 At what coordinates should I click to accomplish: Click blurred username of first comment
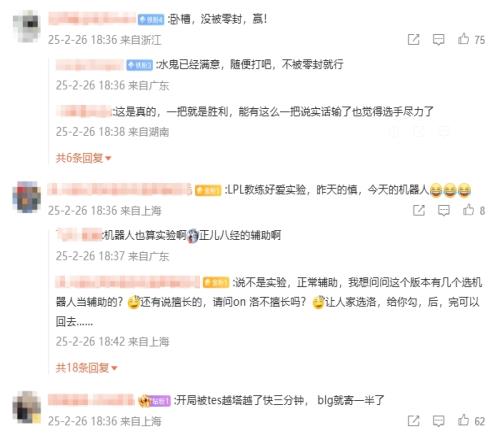[92, 19]
